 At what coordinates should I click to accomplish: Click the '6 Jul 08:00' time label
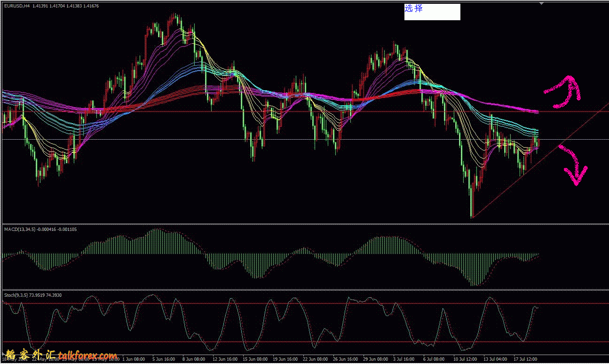pos(434,359)
